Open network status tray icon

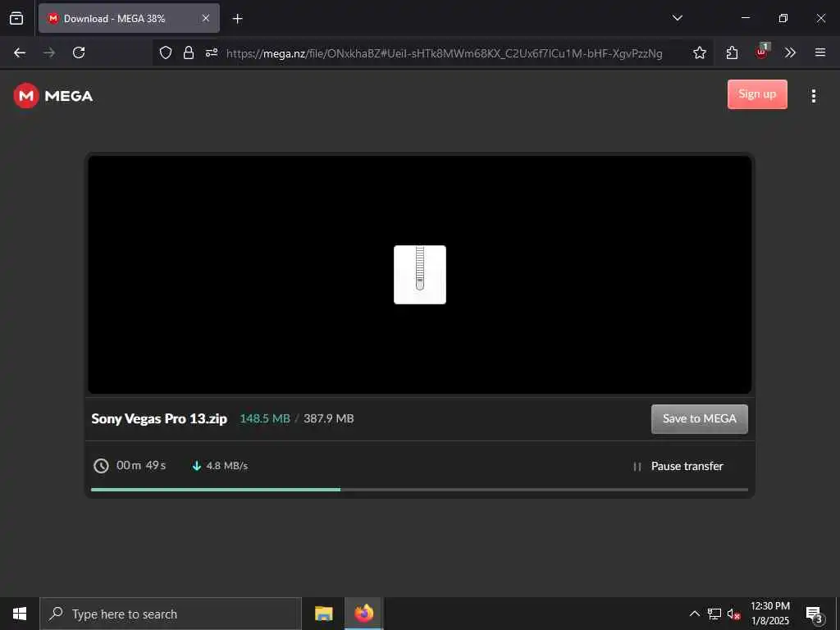point(714,614)
